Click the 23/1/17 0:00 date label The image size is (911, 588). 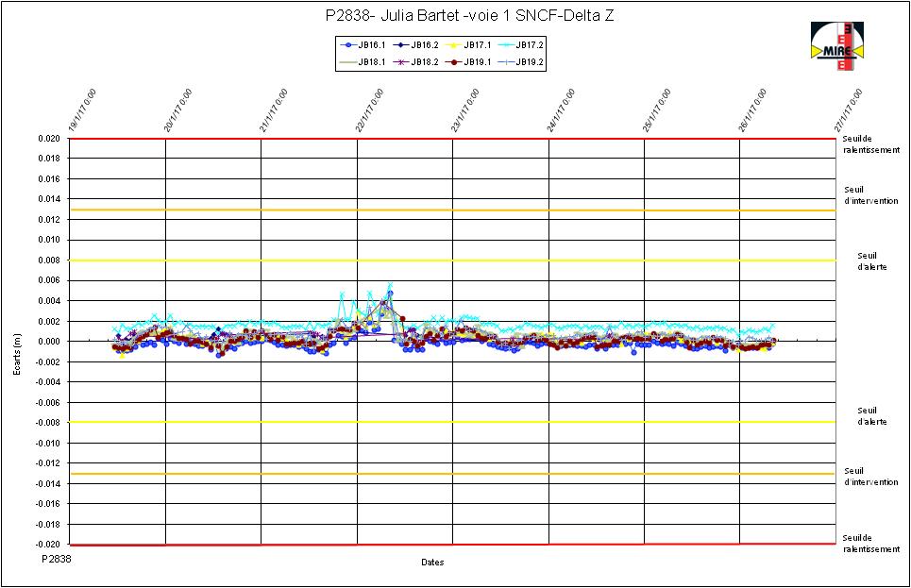(465, 110)
